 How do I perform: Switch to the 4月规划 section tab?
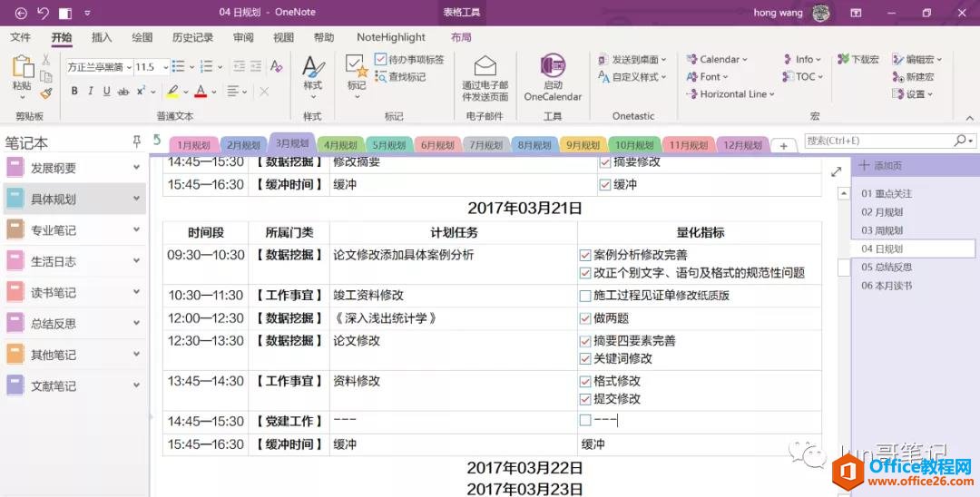[x=340, y=145]
